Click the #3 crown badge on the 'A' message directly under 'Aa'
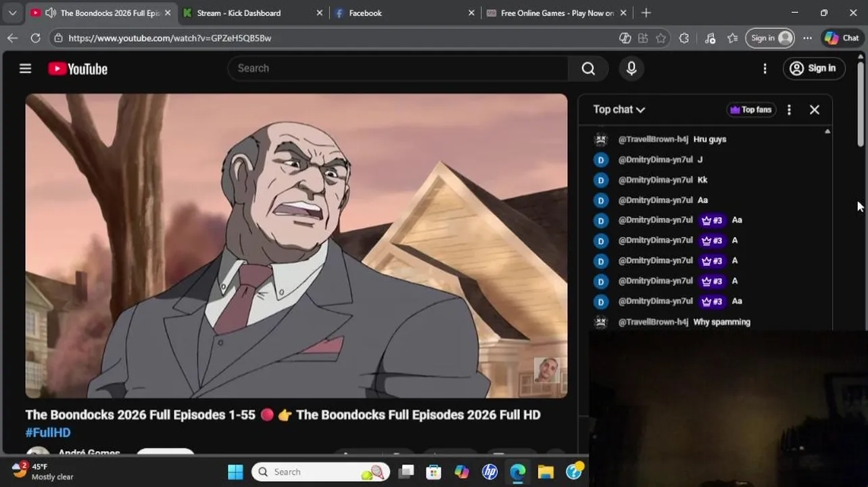868x487 pixels. [712, 241]
